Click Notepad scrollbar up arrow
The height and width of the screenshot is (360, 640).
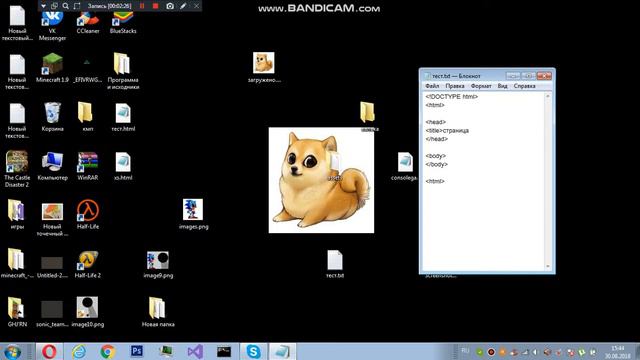pyautogui.click(x=548, y=96)
